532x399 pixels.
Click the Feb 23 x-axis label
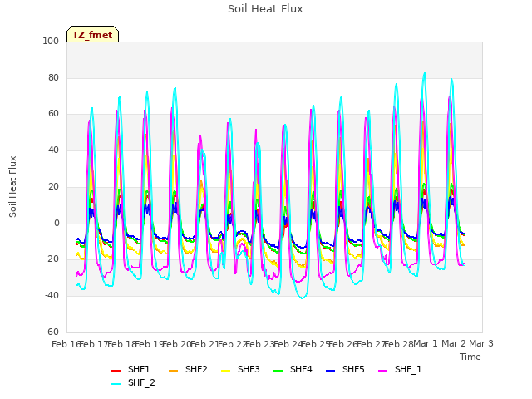coord(260,344)
